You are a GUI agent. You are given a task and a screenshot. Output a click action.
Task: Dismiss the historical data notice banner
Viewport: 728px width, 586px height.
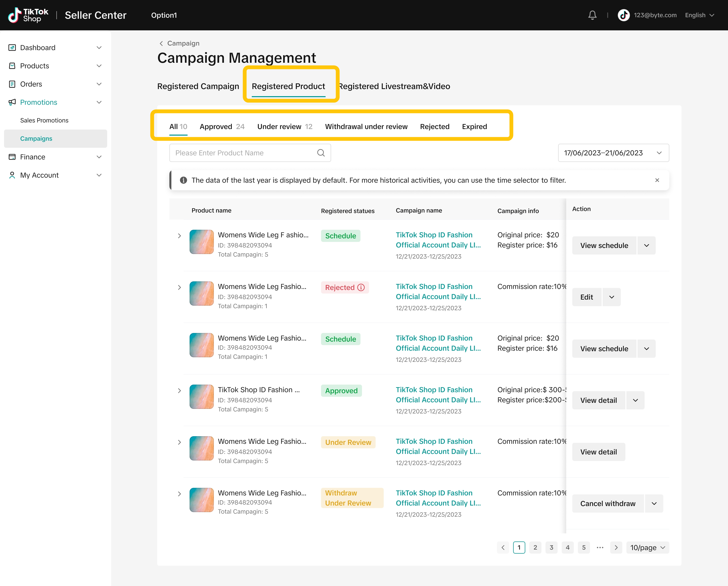(657, 180)
